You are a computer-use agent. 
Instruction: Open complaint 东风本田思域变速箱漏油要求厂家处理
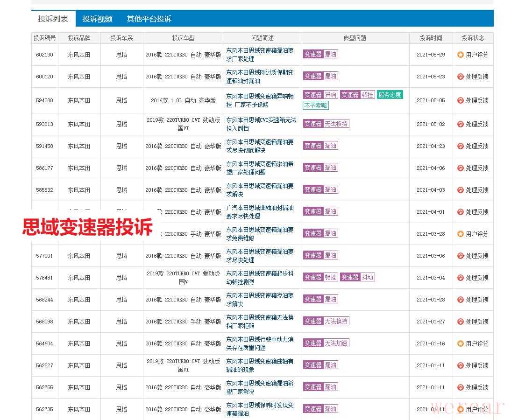[260, 55]
